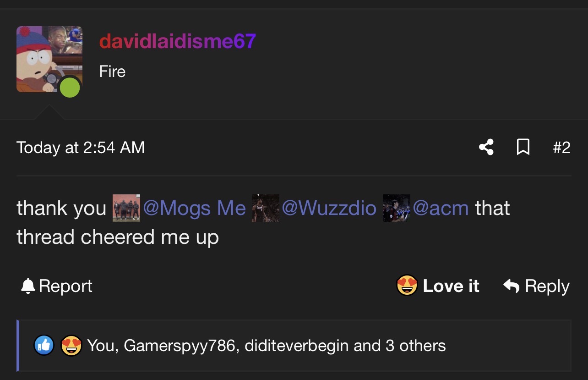Open the @Wuzzdio mention link
Image resolution: width=588 pixels, height=380 pixels.
pyautogui.click(x=329, y=208)
